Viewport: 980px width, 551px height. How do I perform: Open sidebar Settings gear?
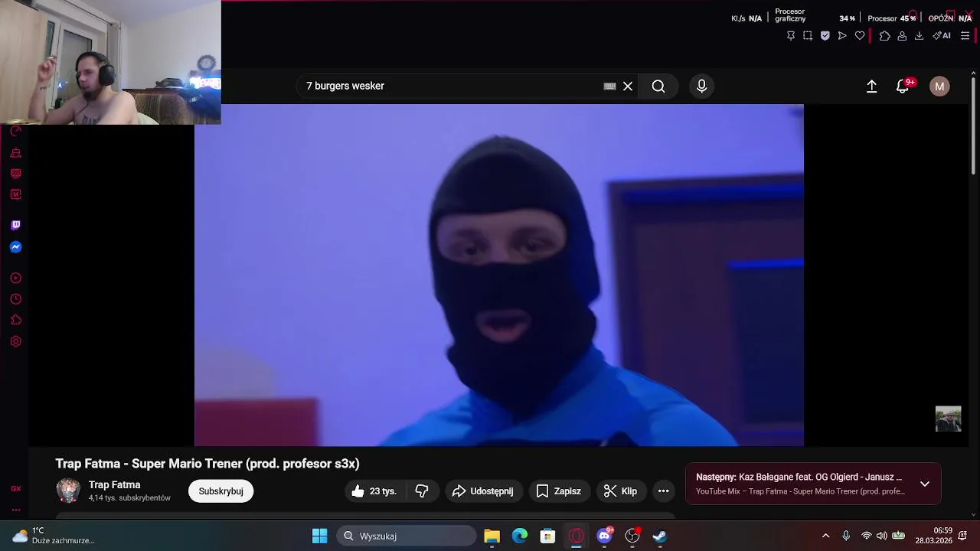coord(15,341)
